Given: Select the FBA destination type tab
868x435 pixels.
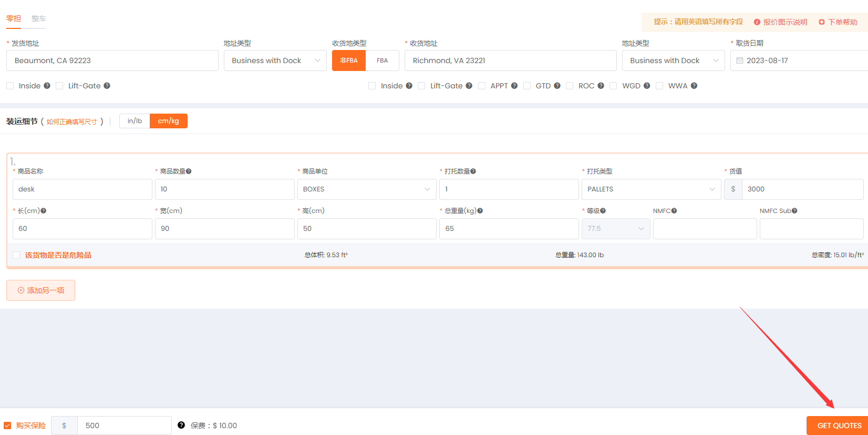Looking at the screenshot, I should [x=382, y=60].
